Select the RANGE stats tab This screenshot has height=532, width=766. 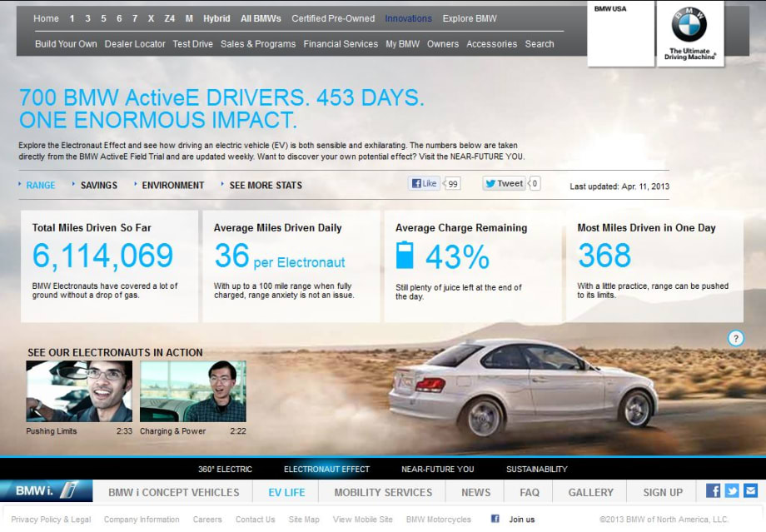tap(41, 185)
